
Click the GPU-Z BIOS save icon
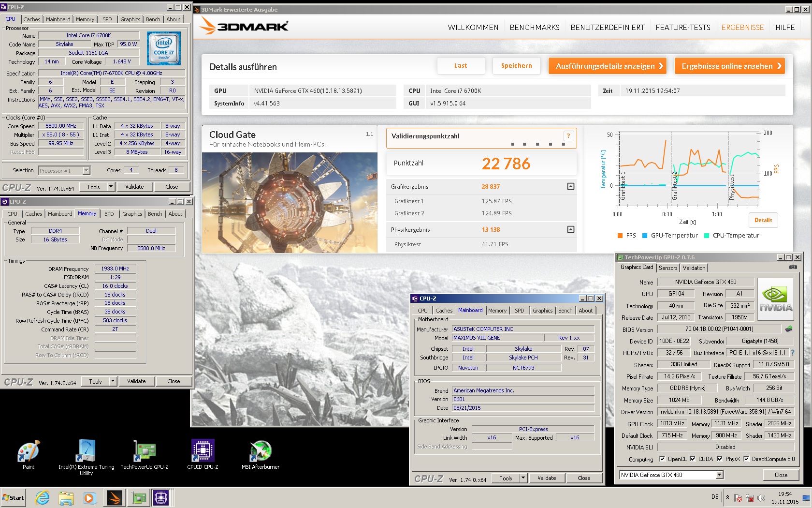789,329
